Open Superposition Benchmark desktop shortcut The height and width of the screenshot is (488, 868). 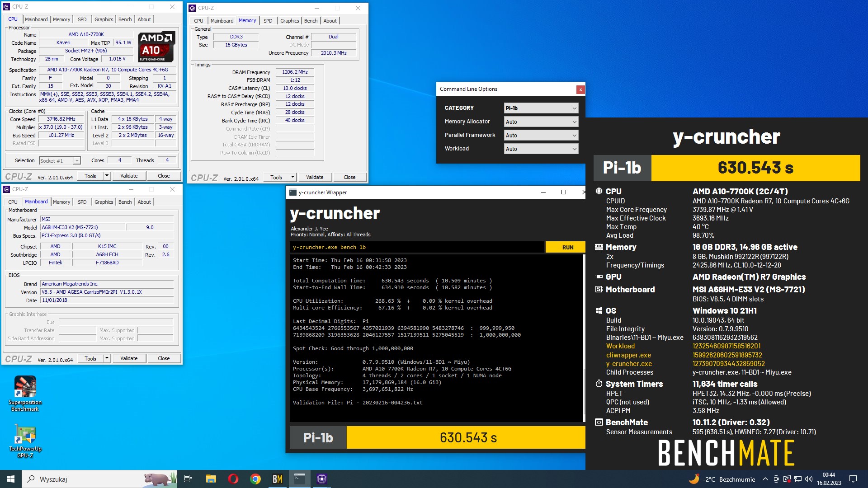point(25,394)
